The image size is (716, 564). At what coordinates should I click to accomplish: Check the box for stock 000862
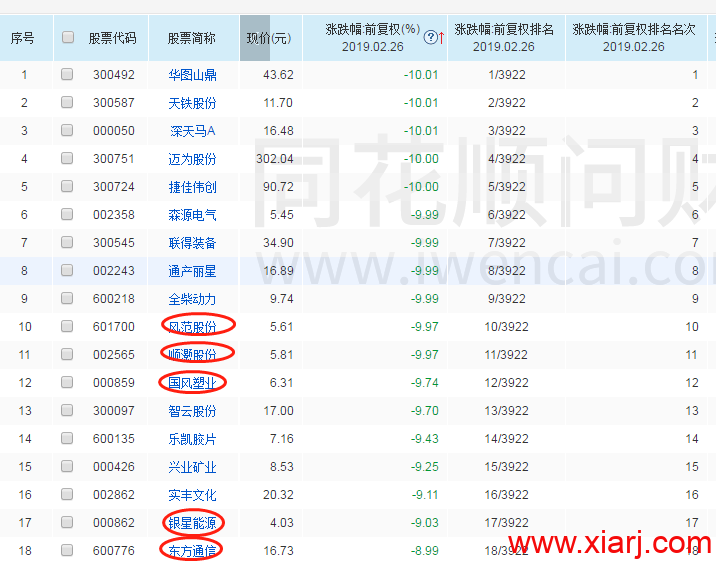(x=67, y=522)
